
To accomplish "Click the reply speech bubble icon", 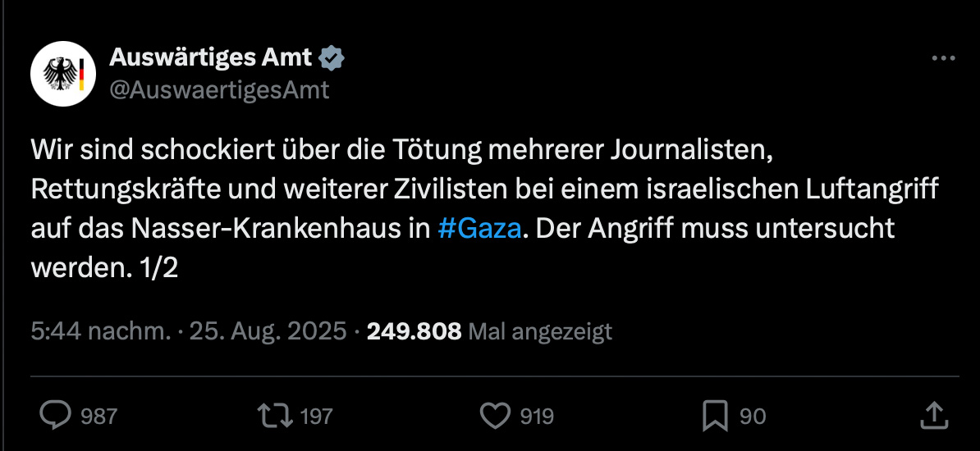I will [55, 416].
